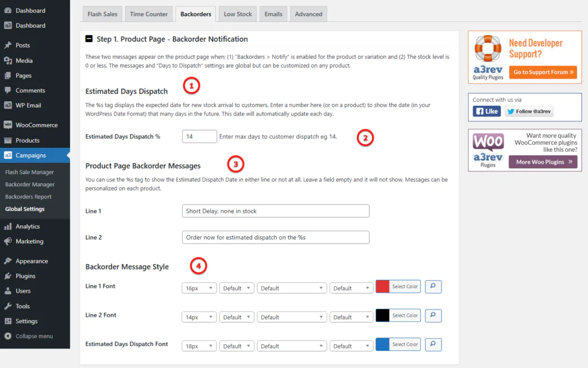Screen dimensions: 588x368
Task: Click the Users person icon
Action: coord(8,291)
